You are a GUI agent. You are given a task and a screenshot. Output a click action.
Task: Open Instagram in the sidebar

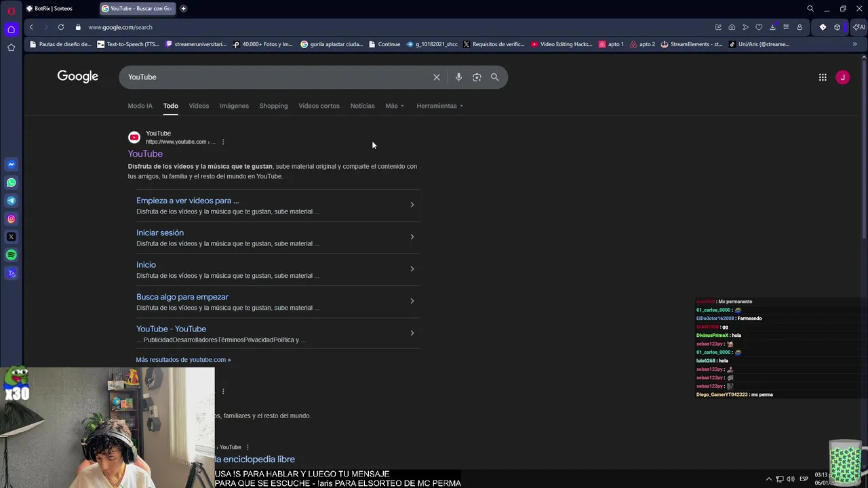click(x=11, y=219)
